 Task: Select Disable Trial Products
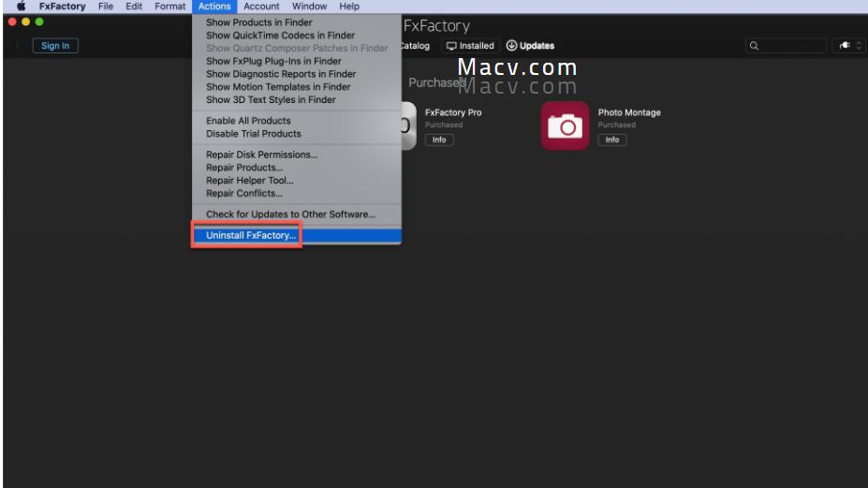pos(297,134)
